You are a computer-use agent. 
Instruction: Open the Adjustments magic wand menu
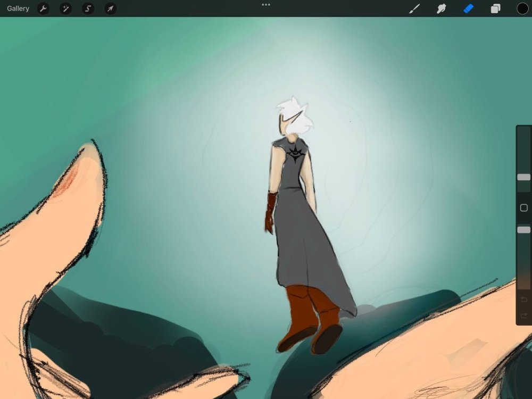66,9
